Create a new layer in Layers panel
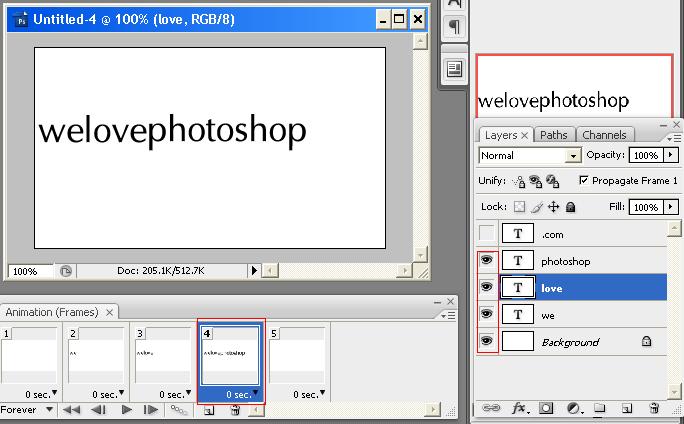Image resolution: width=684 pixels, height=424 pixels. click(x=626, y=408)
